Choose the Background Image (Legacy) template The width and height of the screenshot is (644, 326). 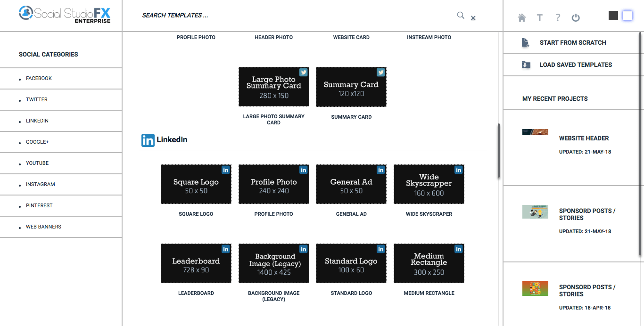[x=274, y=263]
